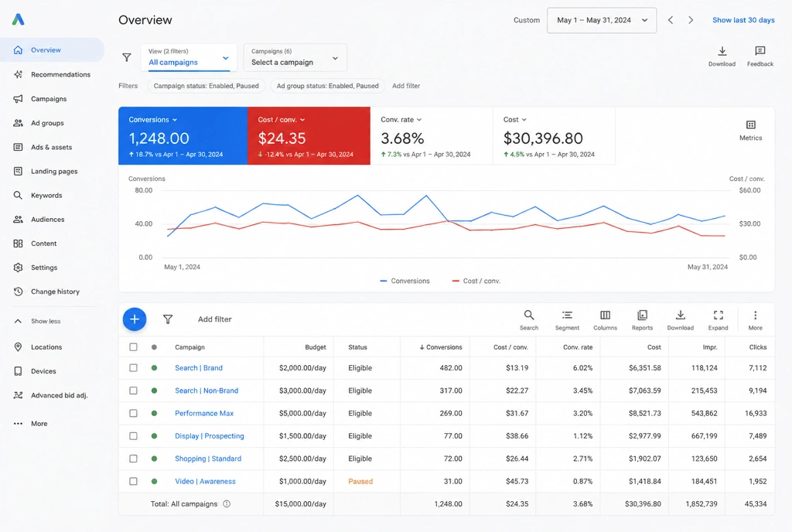792x532 pixels.
Task: Click the Devices icon in sidebar
Action: click(x=19, y=371)
